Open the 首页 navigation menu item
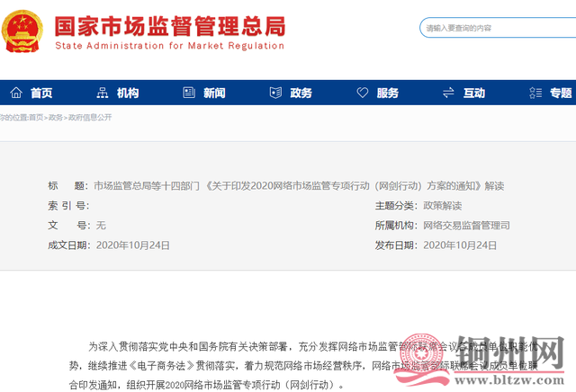This screenshot has width=576, height=392. (41, 93)
